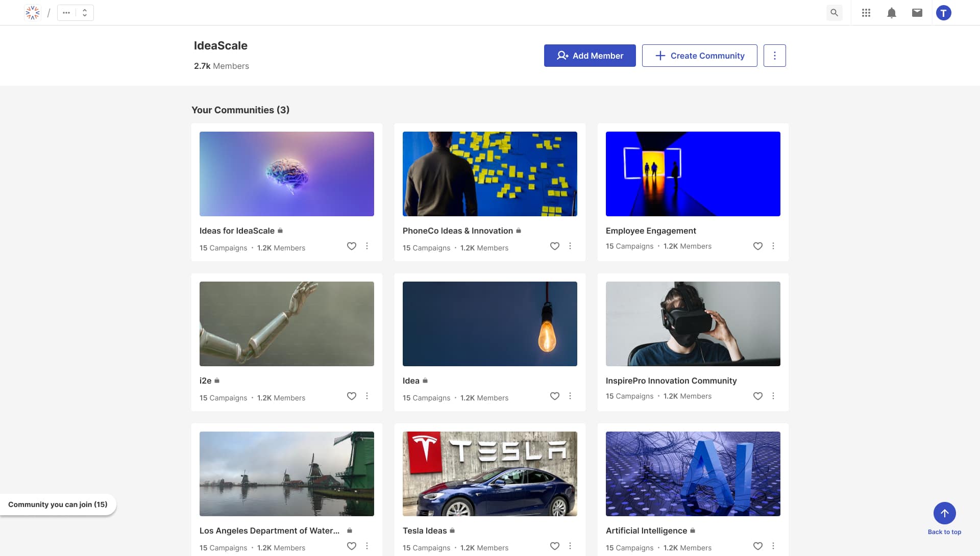Click the three-dot menu icon on IdeaScale card
This screenshot has width=980, height=556.
point(367,245)
